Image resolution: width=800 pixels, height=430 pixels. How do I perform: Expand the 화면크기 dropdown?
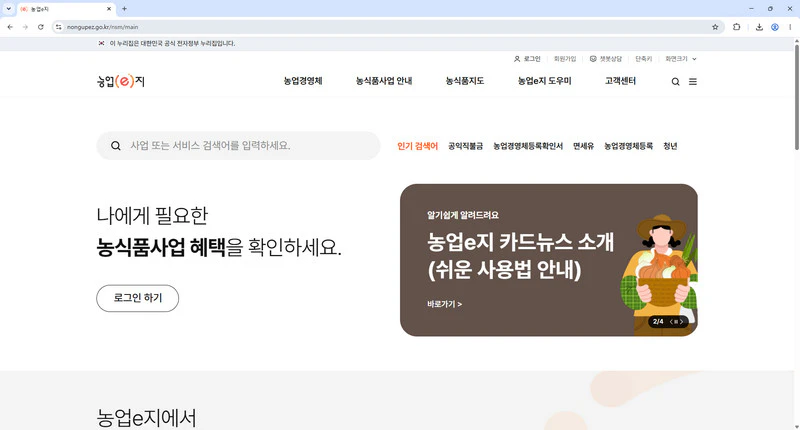(681, 59)
